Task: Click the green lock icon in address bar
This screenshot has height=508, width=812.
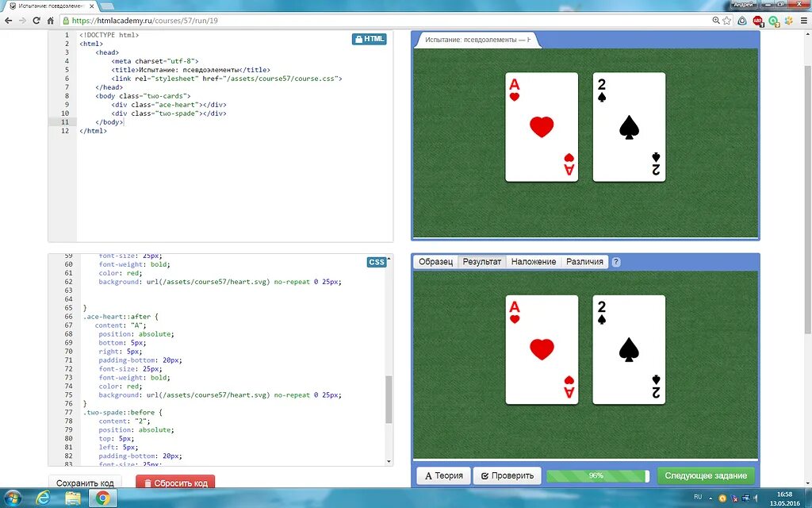Action: pyautogui.click(x=66, y=21)
